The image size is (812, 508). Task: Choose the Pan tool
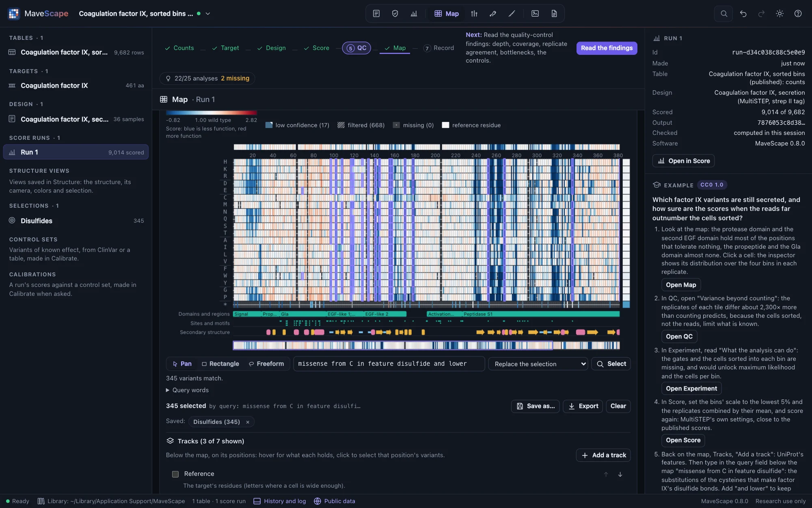pyautogui.click(x=182, y=364)
